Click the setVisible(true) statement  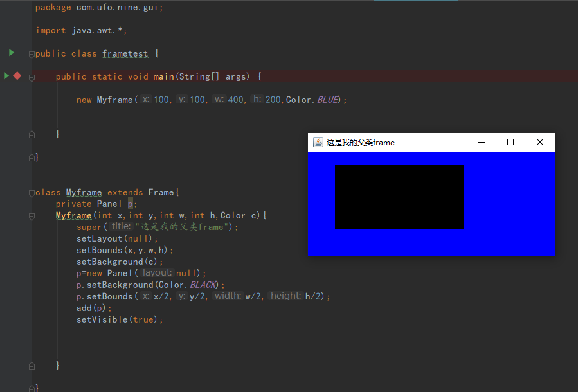coord(120,320)
